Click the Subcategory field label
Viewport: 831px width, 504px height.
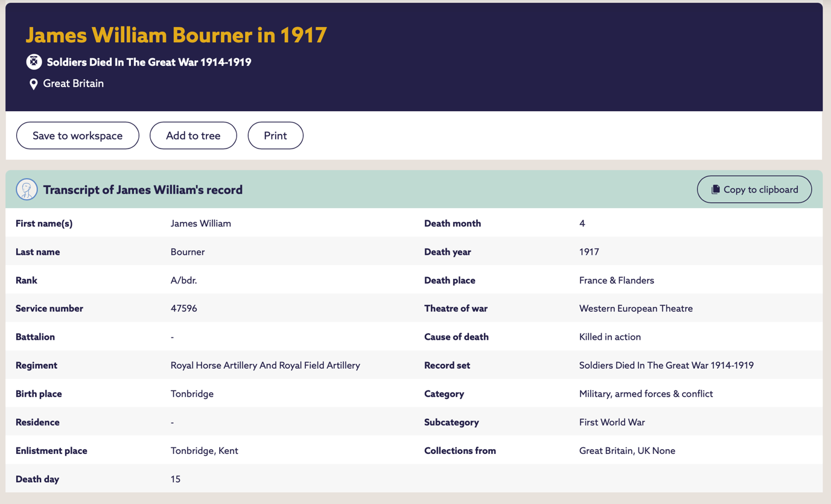451,423
